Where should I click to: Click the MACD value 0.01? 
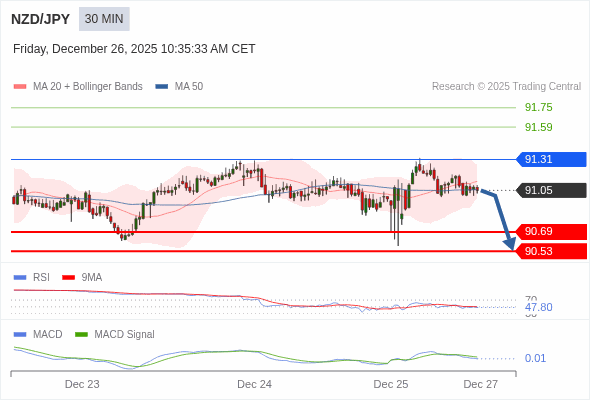coord(535,358)
